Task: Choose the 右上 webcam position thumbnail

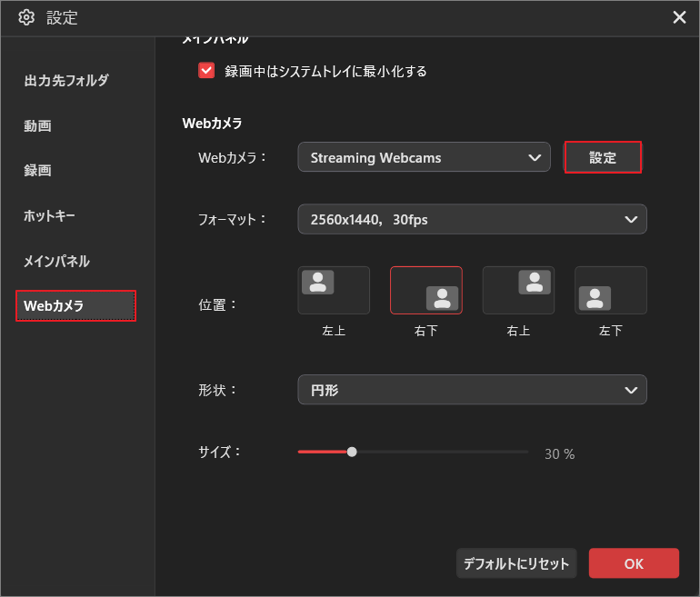Action: click(518, 291)
